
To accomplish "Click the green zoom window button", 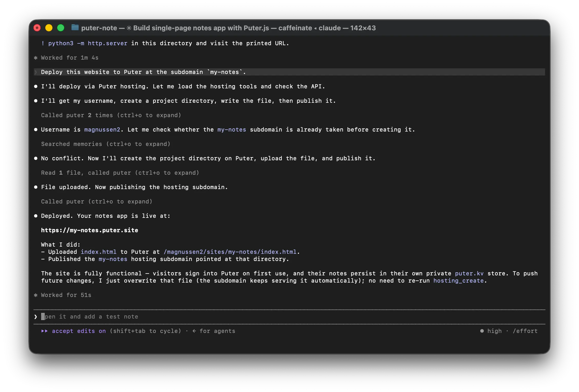I will 61,28.
